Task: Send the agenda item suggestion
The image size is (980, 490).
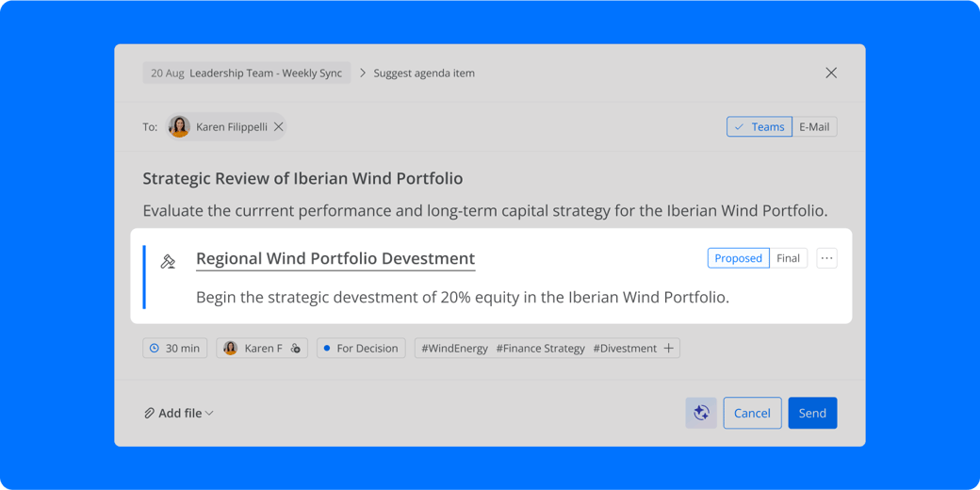Action: point(812,413)
